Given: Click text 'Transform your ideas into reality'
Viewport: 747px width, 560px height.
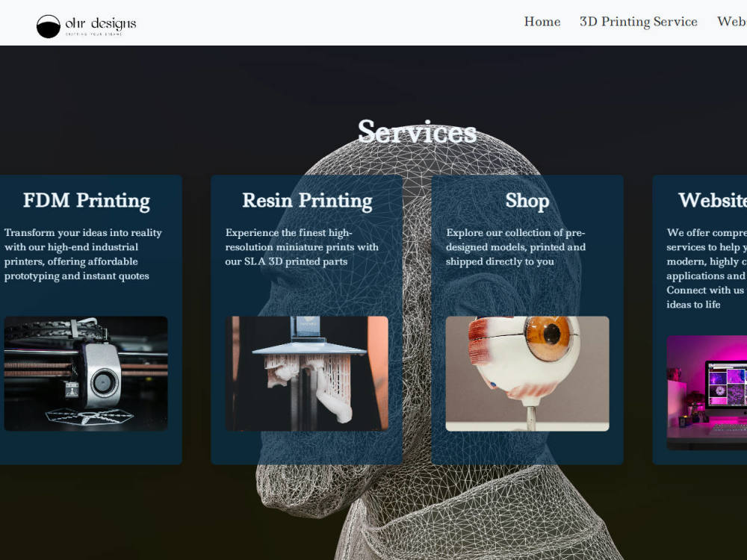Looking at the screenshot, I should 83,233.
